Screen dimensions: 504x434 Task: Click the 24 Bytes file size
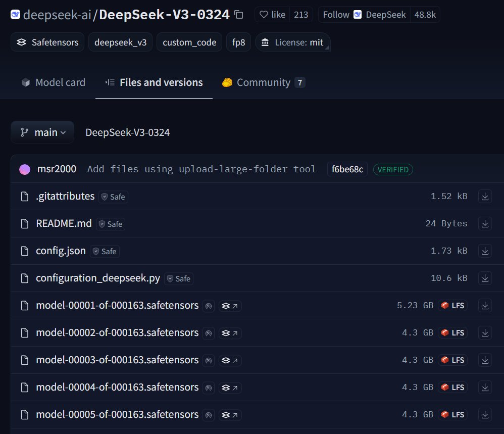[x=446, y=223]
